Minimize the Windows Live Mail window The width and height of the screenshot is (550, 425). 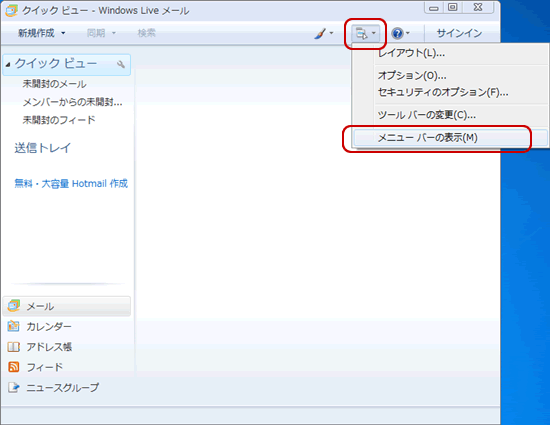point(434,8)
